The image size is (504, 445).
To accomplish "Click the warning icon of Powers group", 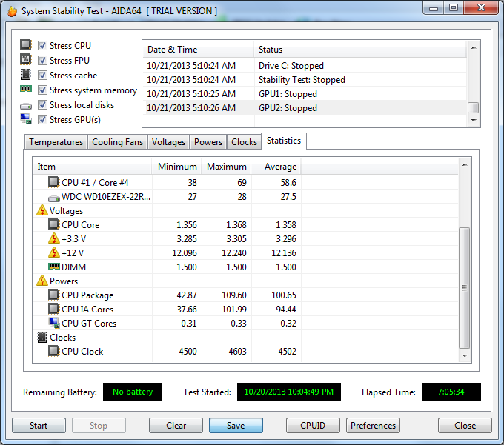I will click(x=42, y=281).
